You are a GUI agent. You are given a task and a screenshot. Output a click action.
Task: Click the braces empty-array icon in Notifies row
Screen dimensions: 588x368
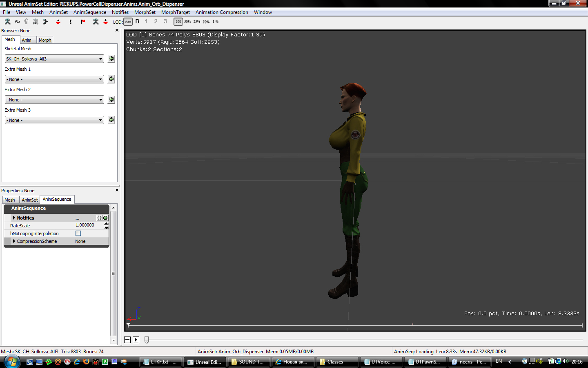click(x=99, y=218)
